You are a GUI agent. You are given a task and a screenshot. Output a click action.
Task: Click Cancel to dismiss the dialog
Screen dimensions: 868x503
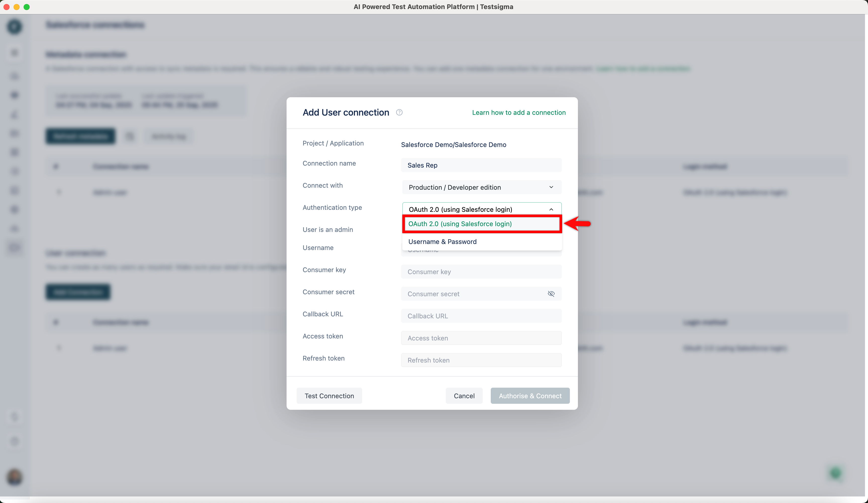(x=464, y=395)
